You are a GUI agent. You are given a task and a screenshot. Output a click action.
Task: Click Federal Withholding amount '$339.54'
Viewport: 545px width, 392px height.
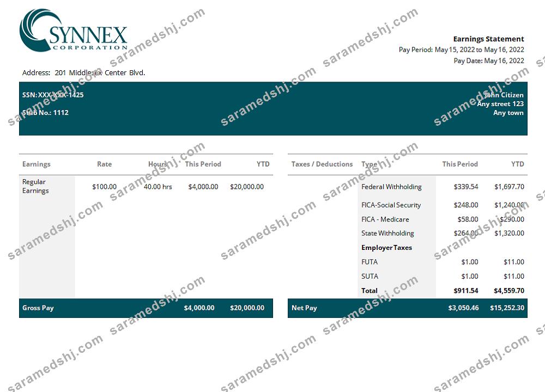coord(466,186)
